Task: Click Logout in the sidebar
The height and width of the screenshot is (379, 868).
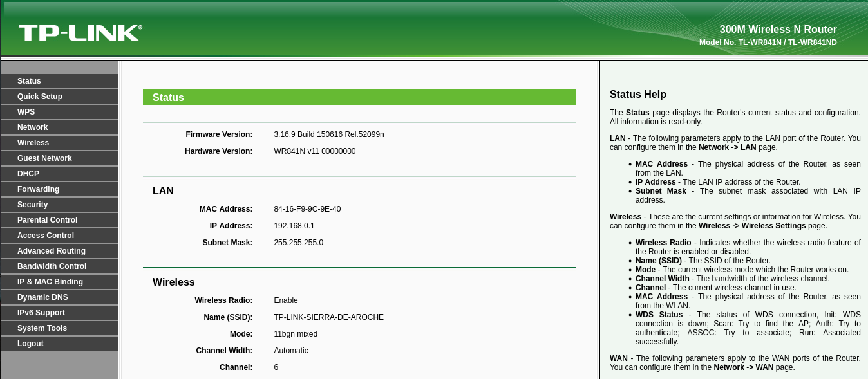Action: 60,344
